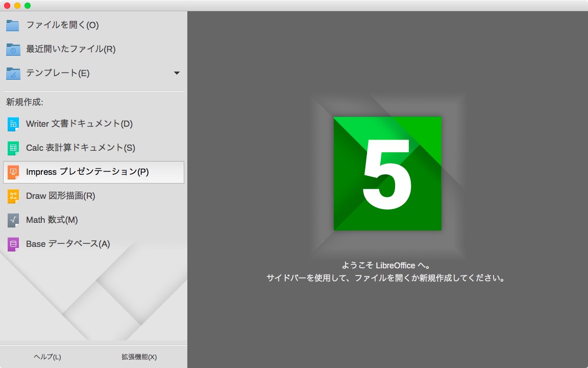Create Impress プレゼンテーション(P)

[93, 172]
